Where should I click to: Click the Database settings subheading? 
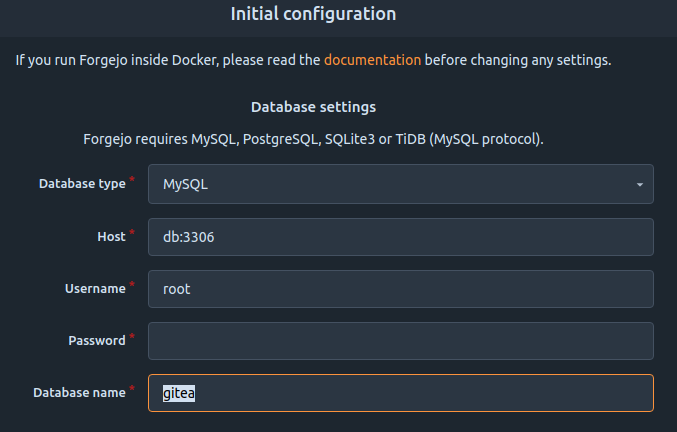[313, 107]
